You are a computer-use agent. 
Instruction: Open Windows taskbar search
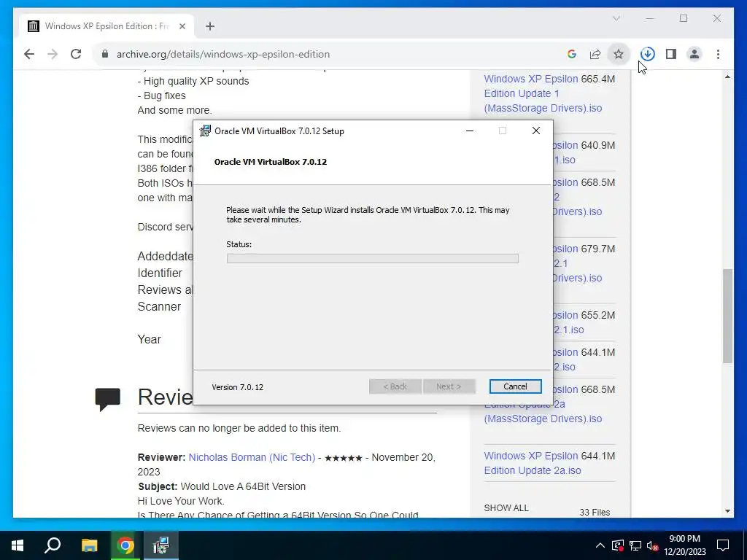(x=53, y=545)
